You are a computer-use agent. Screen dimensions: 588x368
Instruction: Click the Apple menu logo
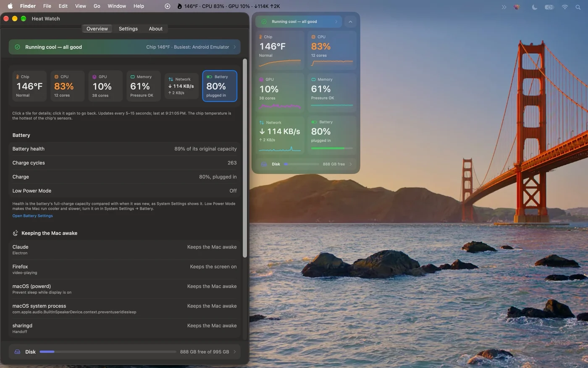[10, 6]
